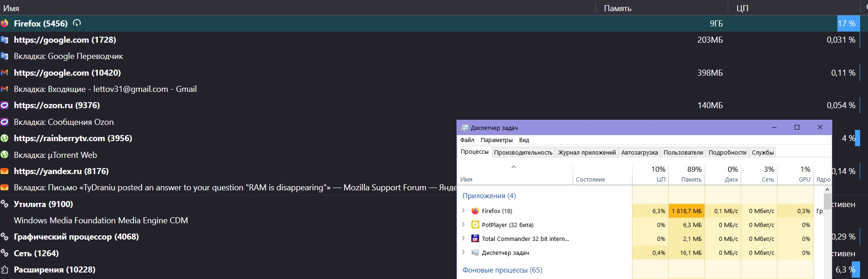868x279 pixels.
Task: Click the Task Manager vertical scrollbar thumb
Action: tap(827, 201)
